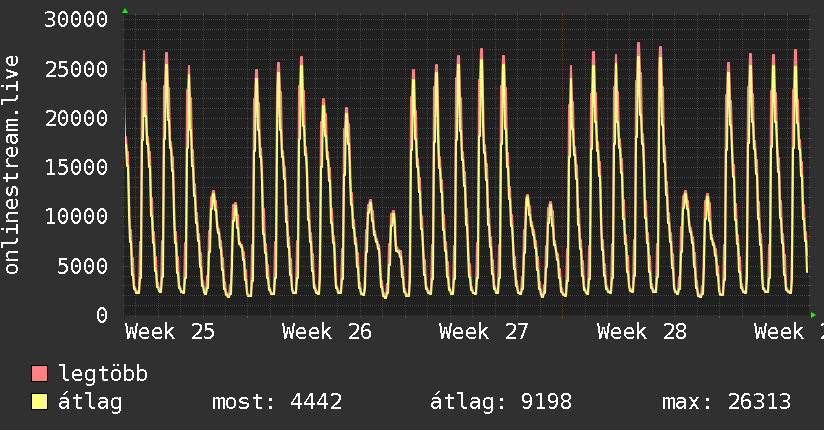Click the yellow átlag legend color swatch
The width and height of the screenshot is (824, 430).
[39, 402]
